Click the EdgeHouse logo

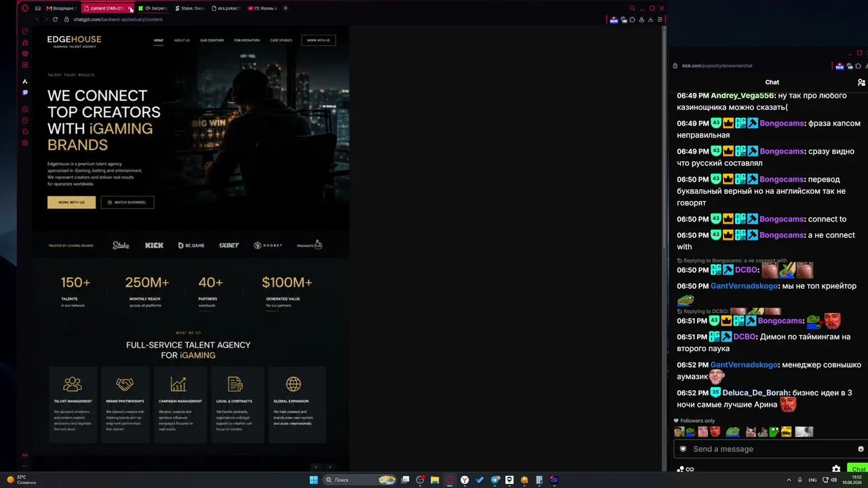(x=74, y=41)
